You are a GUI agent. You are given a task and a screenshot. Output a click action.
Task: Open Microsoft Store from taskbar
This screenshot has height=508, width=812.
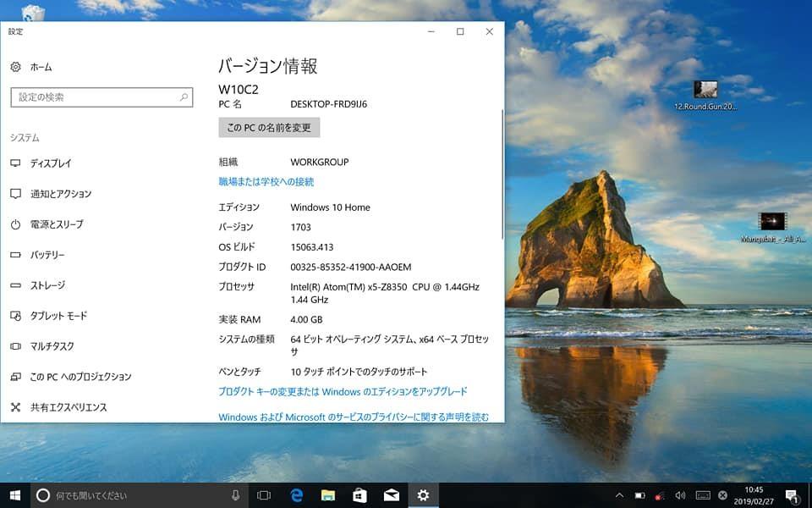[360, 495]
